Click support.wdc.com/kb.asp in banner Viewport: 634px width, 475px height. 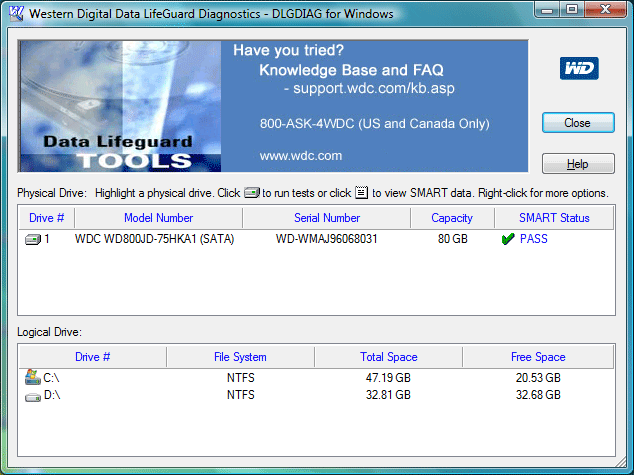374,88
